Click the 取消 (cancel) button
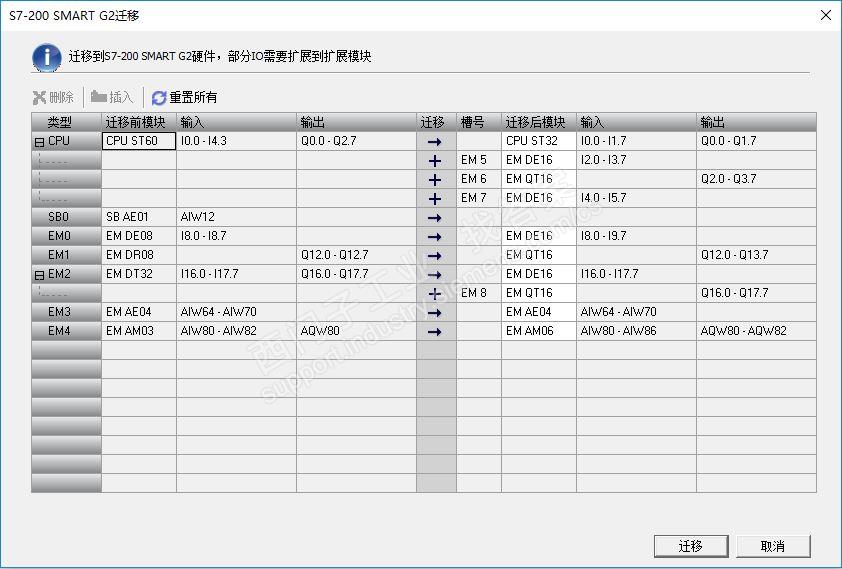Image resolution: width=842 pixels, height=569 pixels. pyautogui.click(x=773, y=546)
